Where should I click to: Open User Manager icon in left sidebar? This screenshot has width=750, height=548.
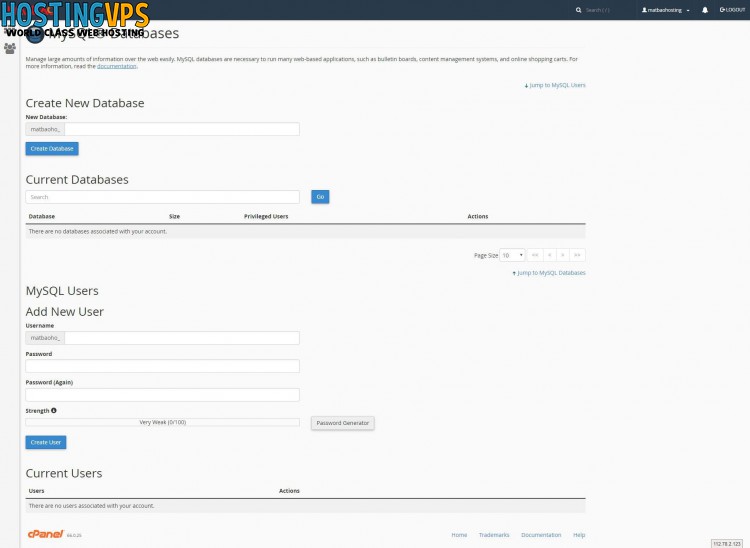[10, 48]
